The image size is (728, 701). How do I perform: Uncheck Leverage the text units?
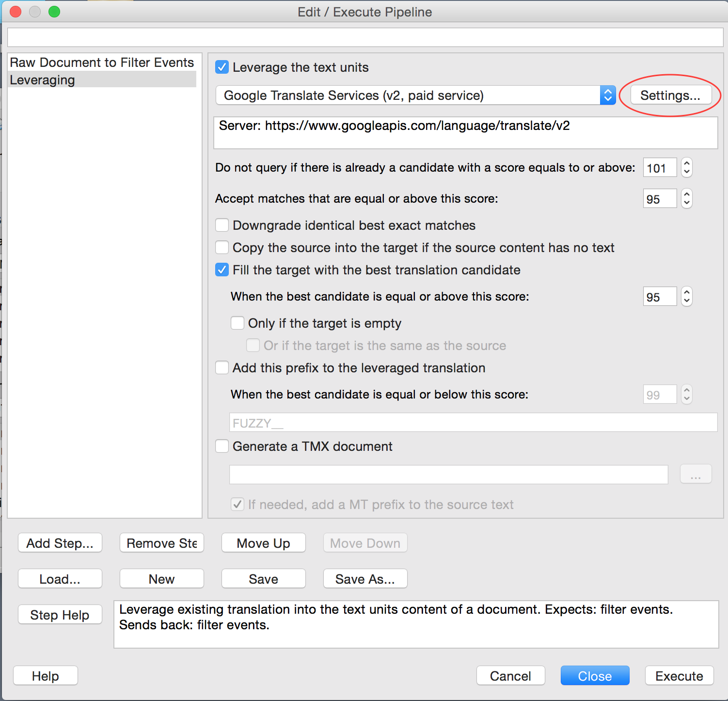[x=222, y=67]
